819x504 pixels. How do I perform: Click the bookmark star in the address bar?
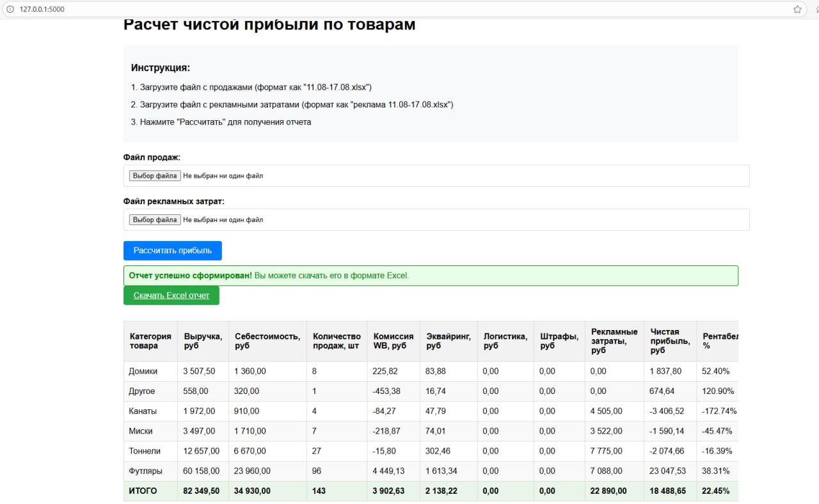[797, 10]
